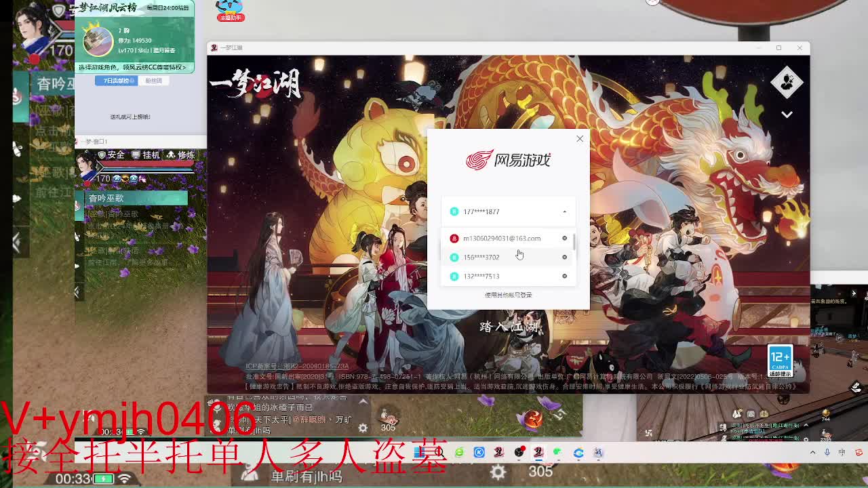
Task: Remove m13060294031@163.com saved account
Action: point(564,238)
